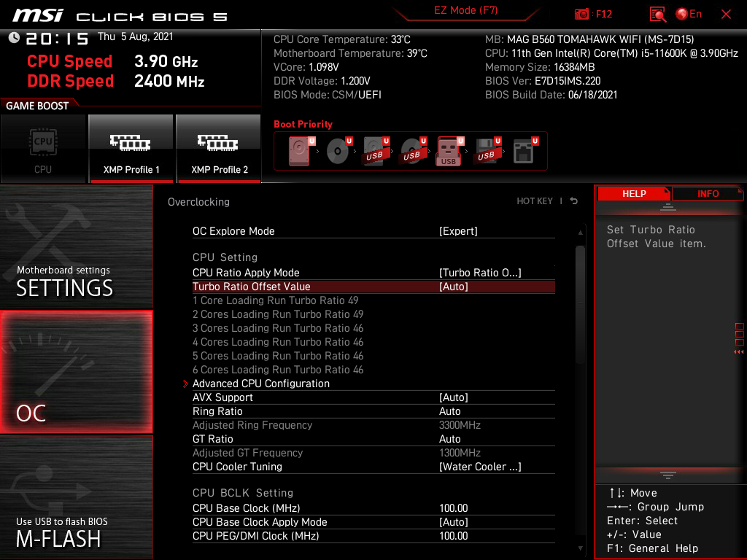The width and height of the screenshot is (747, 560).
Task: Enable XMP Profile 2
Action: 219,149
